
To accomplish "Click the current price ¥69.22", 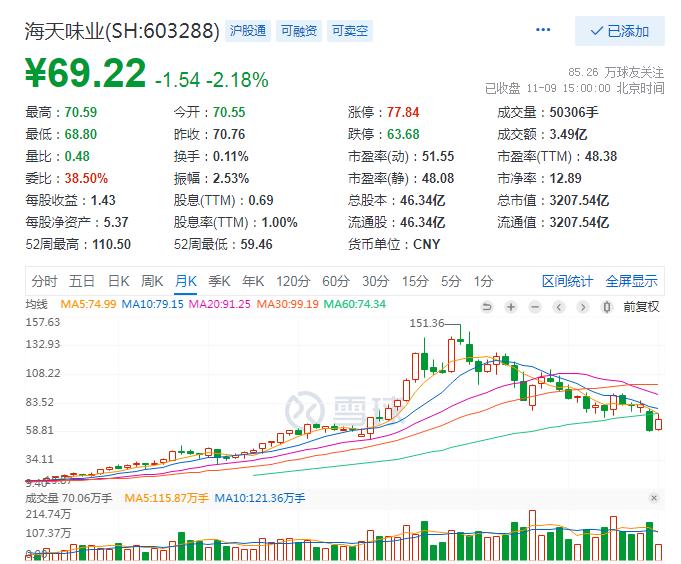I will click(86, 73).
